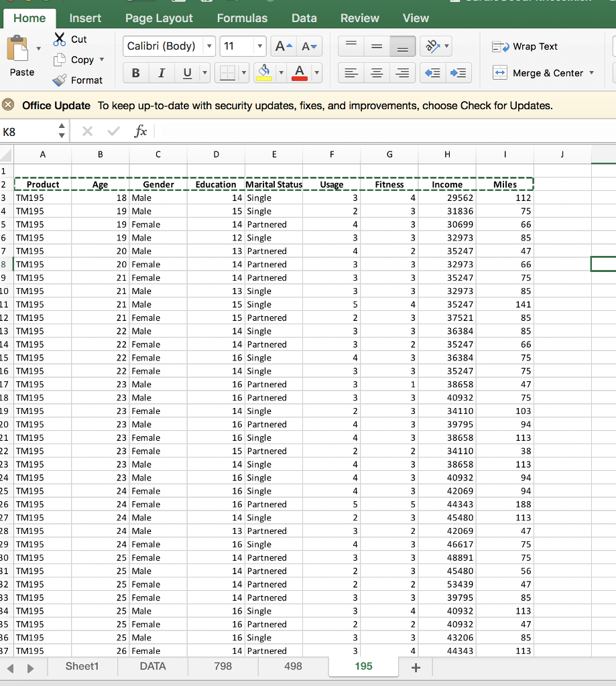Screen dimensions: 616x686
Task: Open the Copy options dropdown arrow
Action: [x=102, y=60]
